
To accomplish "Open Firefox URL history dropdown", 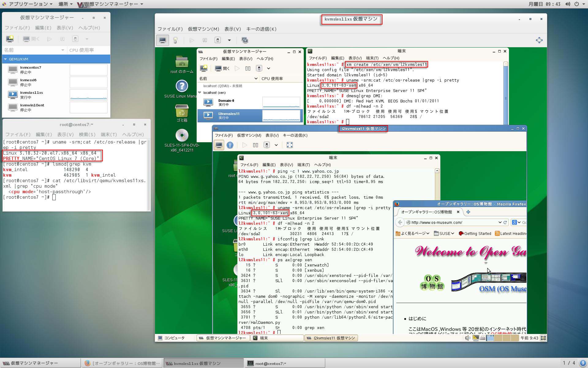I will 500,222.
